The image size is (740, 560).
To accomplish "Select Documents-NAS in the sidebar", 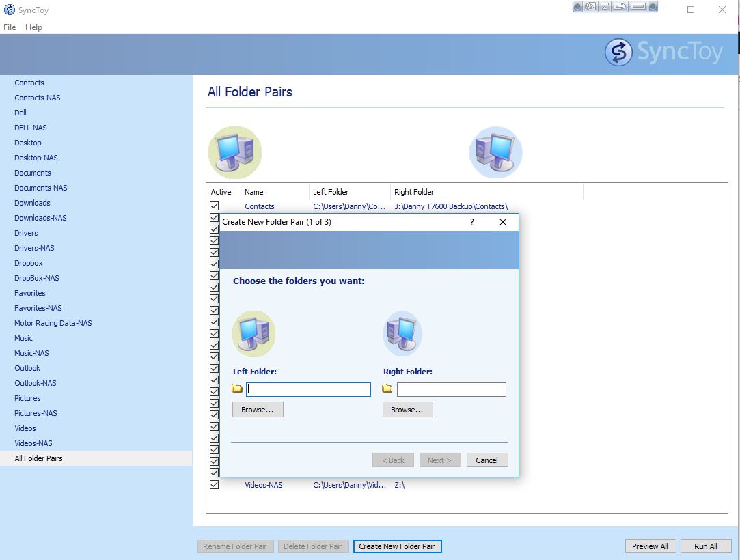I will (40, 188).
